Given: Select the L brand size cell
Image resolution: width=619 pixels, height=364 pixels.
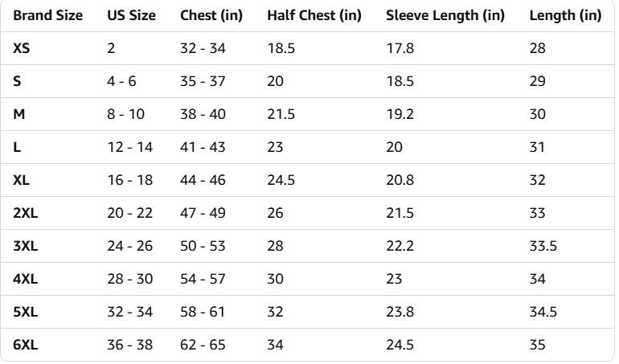Looking at the screenshot, I should (18, 147).
